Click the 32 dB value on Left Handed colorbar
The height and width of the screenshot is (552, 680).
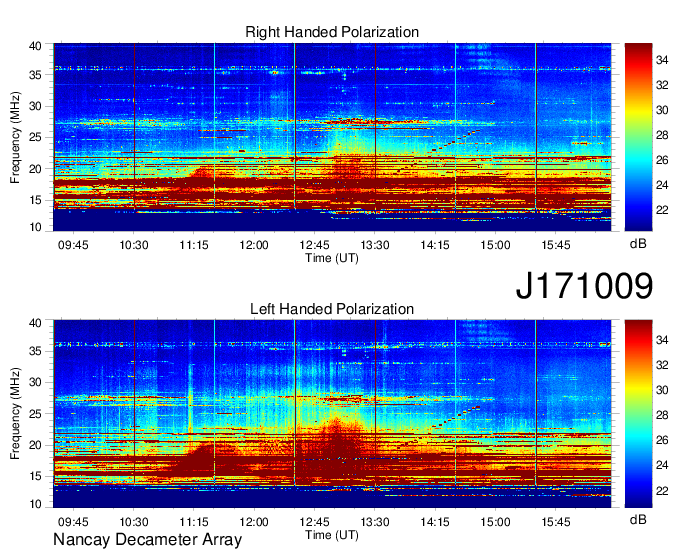[662, 365]
